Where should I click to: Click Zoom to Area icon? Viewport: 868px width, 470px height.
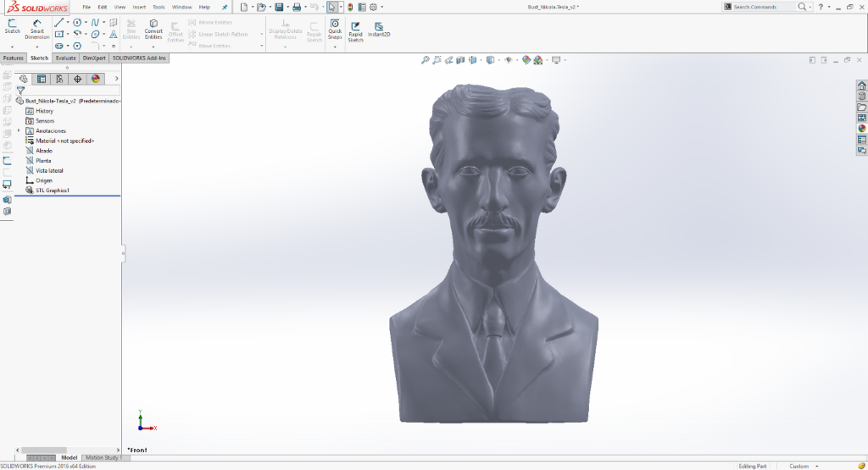tap(437, 60)
